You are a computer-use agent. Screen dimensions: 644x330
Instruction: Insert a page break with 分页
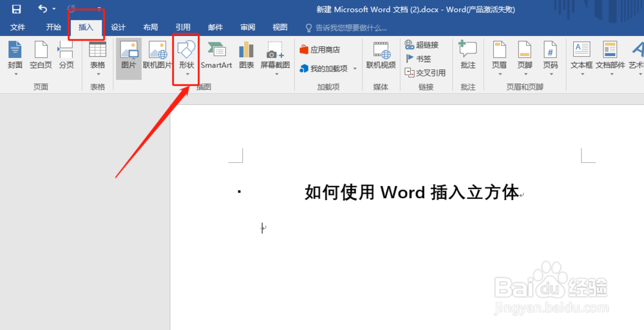(66, 55)
